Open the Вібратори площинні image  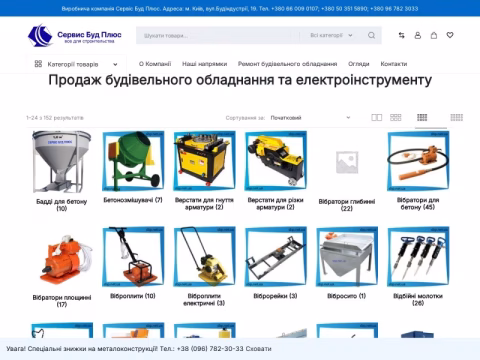click(x=62, y=257)
